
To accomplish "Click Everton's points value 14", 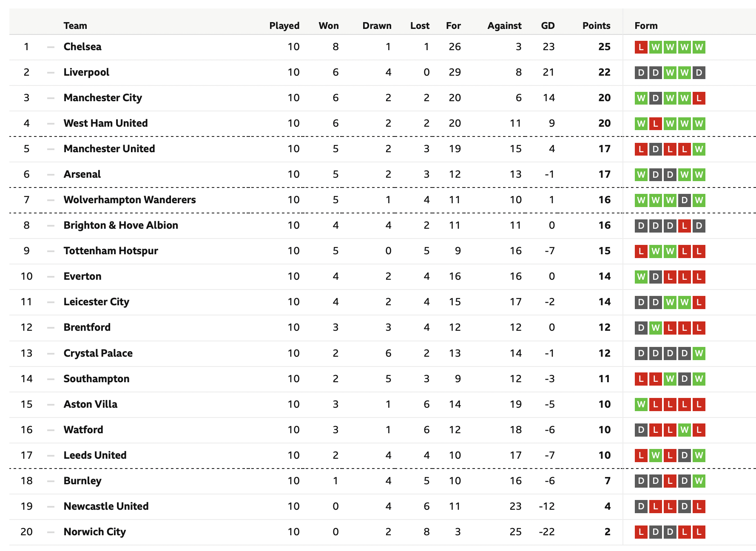I will pos(604,276).
